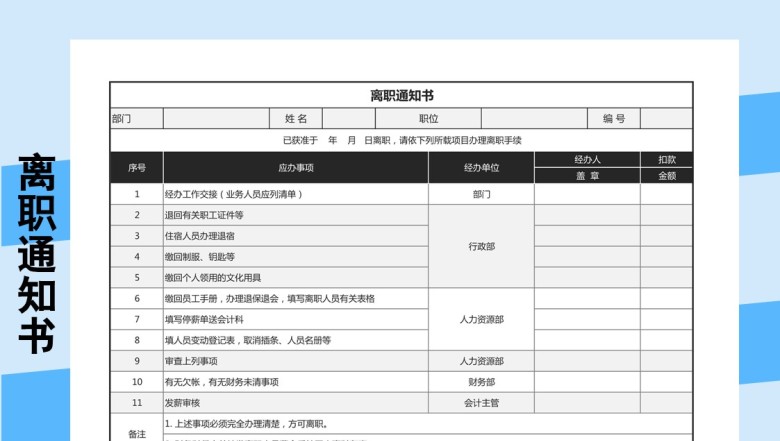Click the sequence number 10 cell
The image size is (780, 441).
click(x=137, y=382)
